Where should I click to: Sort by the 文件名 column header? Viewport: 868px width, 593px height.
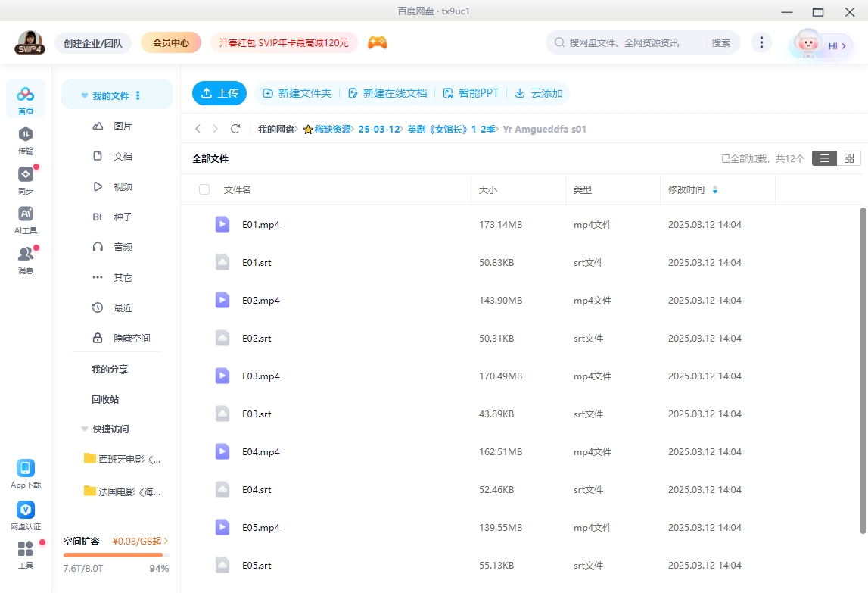[238, 190]
